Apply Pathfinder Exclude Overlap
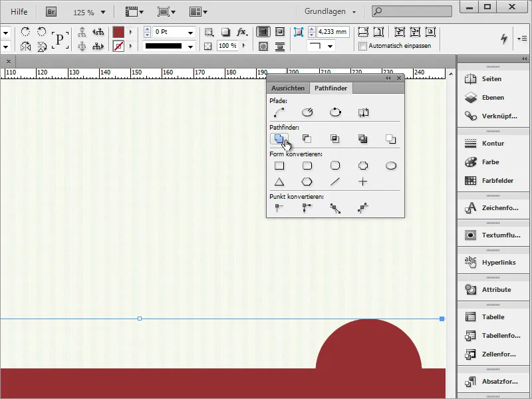Screen dimensions: 532x399 tap(362, 138)
